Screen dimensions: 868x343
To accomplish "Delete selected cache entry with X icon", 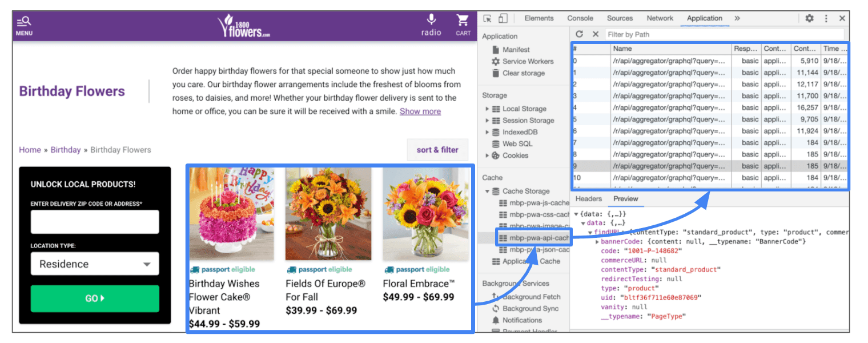I will click(x=595, y=34).
